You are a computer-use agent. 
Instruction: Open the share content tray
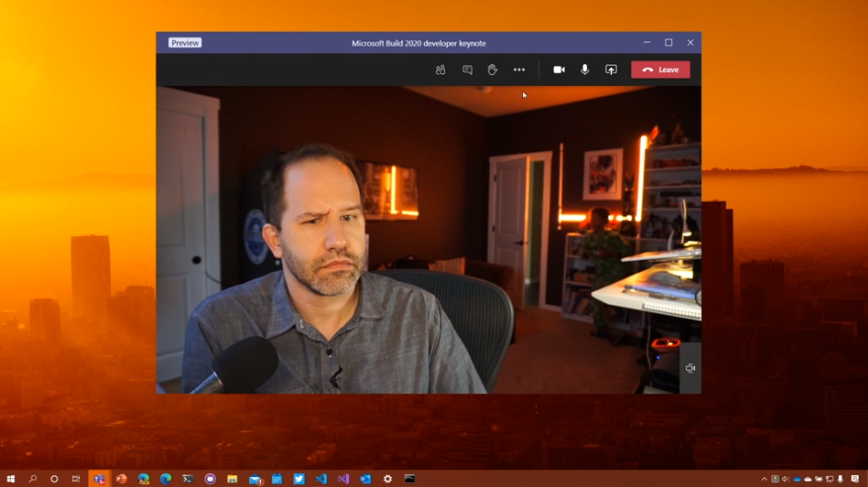tap(611, 70)
